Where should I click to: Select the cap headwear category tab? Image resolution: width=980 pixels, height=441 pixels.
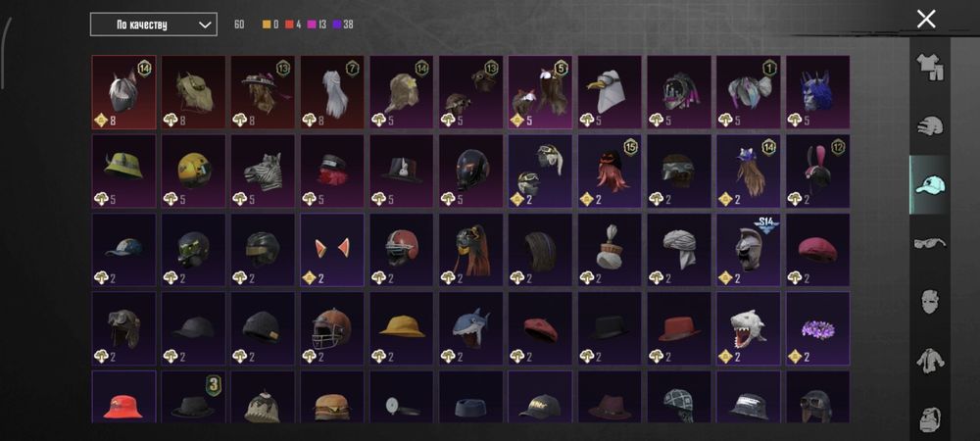point(930,184)
